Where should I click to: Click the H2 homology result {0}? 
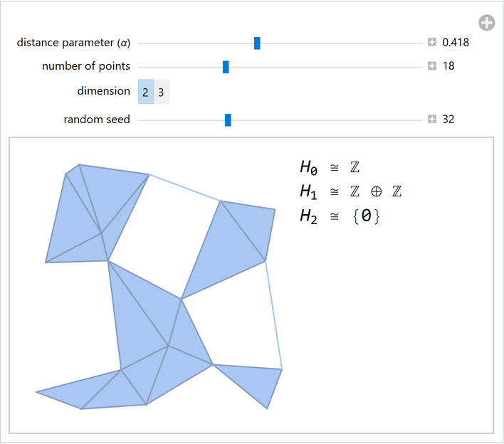click(x=367, y=216)
